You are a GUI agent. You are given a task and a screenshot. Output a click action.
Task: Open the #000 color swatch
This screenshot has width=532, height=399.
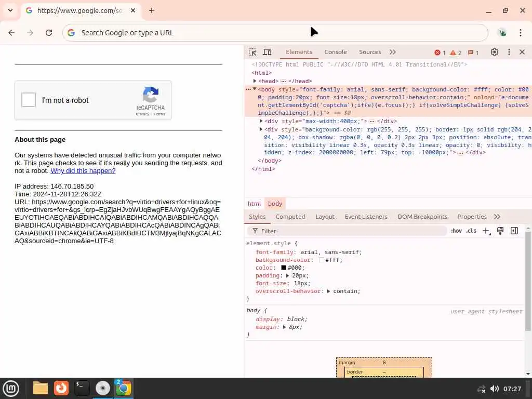point(284,268)
